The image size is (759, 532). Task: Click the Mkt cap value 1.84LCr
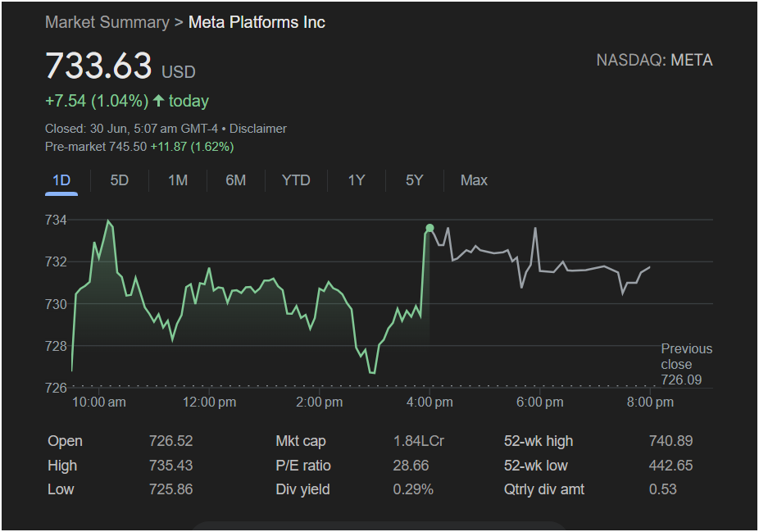pyautogui.click(x=419, y=441)
